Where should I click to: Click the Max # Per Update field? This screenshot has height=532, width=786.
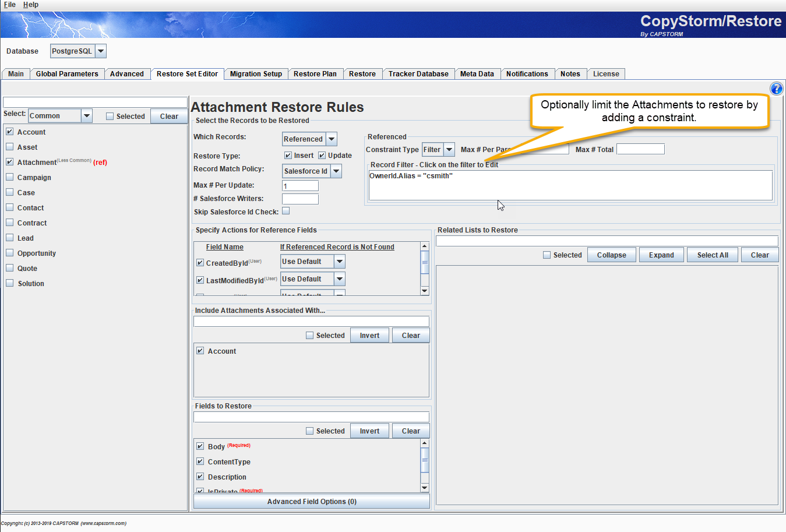point(300,186)
